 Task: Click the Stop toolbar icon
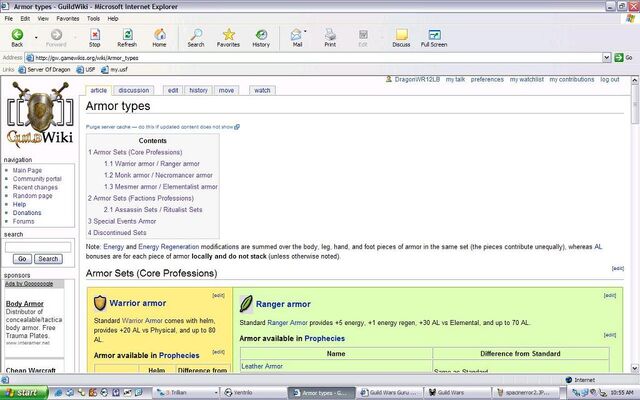[94, 38]
